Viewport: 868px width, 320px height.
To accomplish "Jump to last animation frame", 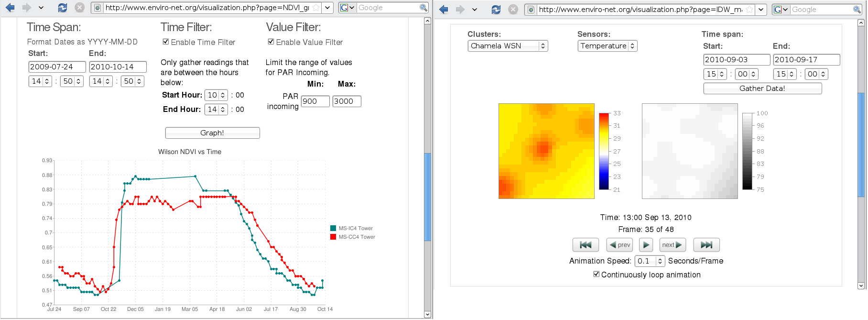I will [706, 245].
